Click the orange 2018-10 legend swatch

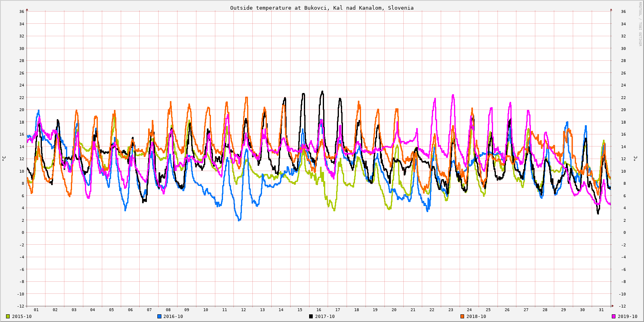point(462,316)
